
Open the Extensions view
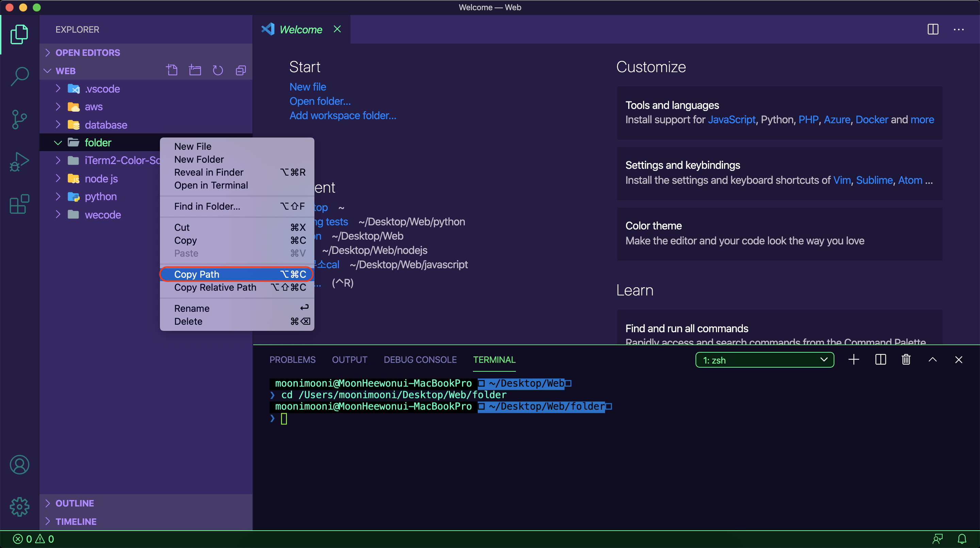point(19,204)
